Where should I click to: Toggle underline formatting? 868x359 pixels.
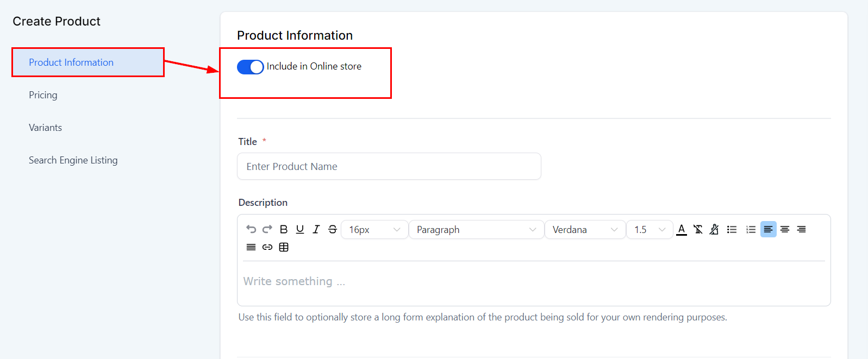point(300,229)
